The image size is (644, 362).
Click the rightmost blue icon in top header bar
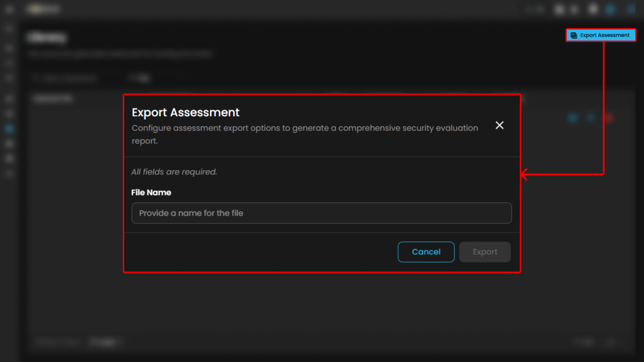pos(631,9)
